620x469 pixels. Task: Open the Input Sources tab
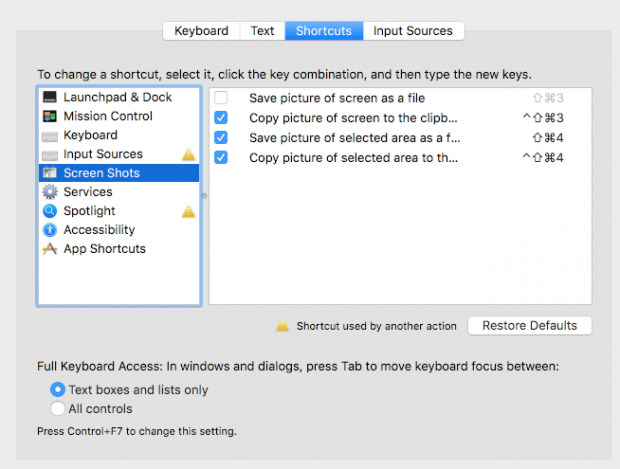[413, 31]
